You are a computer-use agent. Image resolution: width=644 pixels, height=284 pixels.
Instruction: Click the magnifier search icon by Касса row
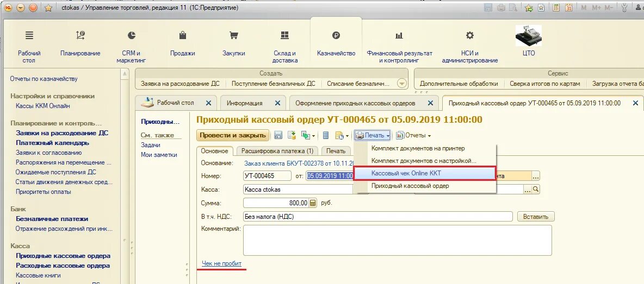(536, 190)
